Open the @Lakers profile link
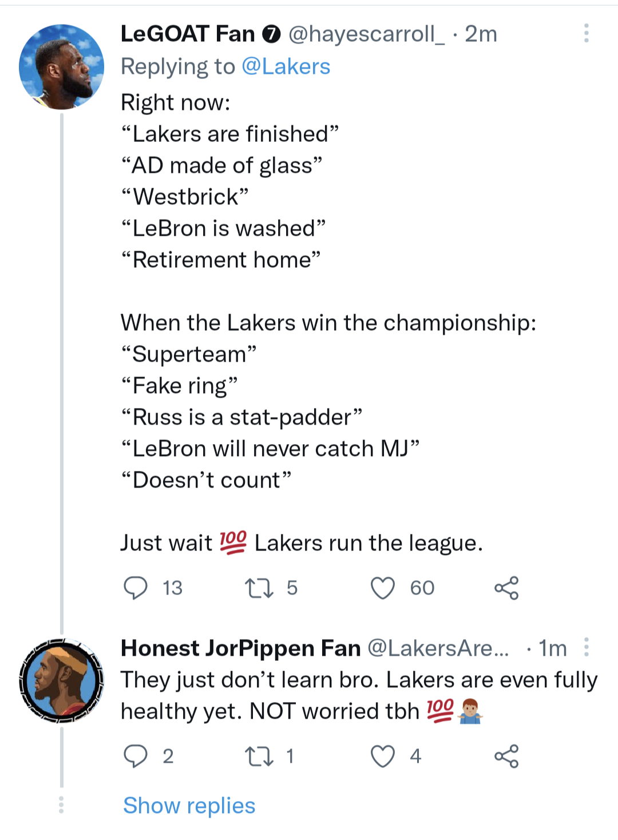The width and height of the screenshot is (618, 840). 284,66
